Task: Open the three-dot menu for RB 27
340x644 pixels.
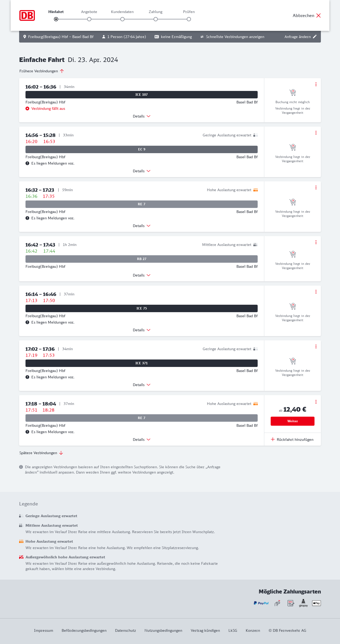Action: tap(316, 242)
